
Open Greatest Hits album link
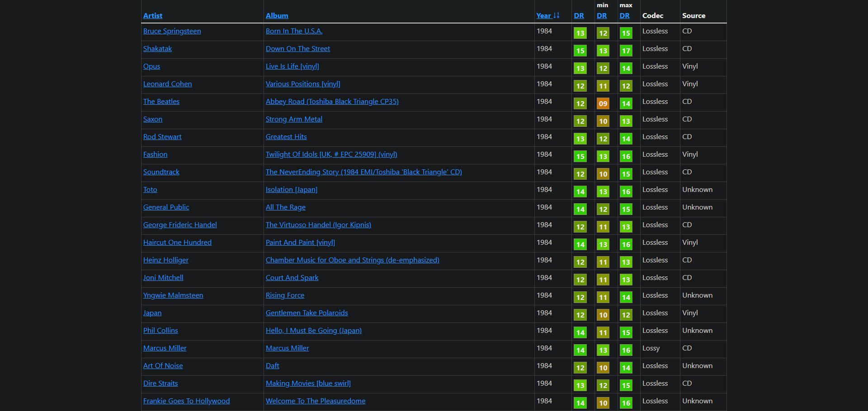pyautogui.click(x=286, y=137)
